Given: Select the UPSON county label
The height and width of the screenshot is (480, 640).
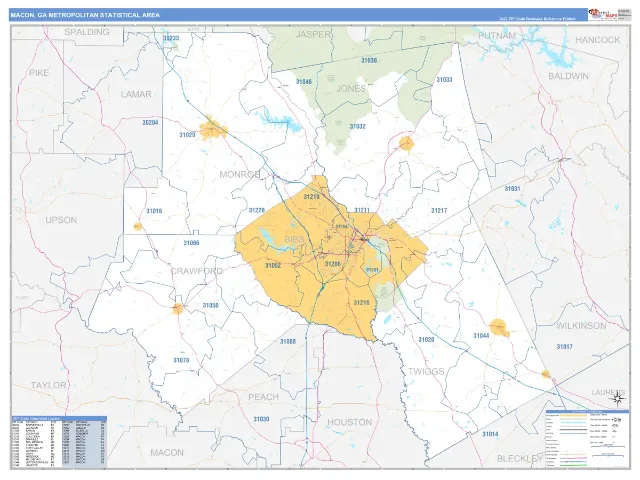Looking at the screenshot, I should tap(61, 220).
